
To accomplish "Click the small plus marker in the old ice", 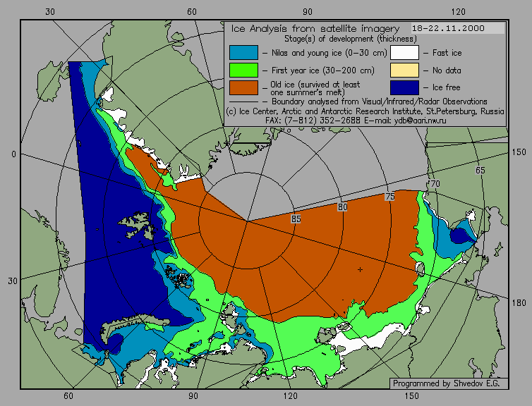I will (360, 269).
